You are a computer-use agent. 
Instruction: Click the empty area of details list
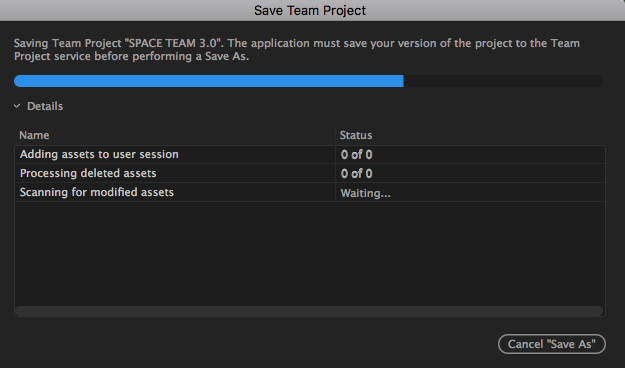(x=310, y=254)
